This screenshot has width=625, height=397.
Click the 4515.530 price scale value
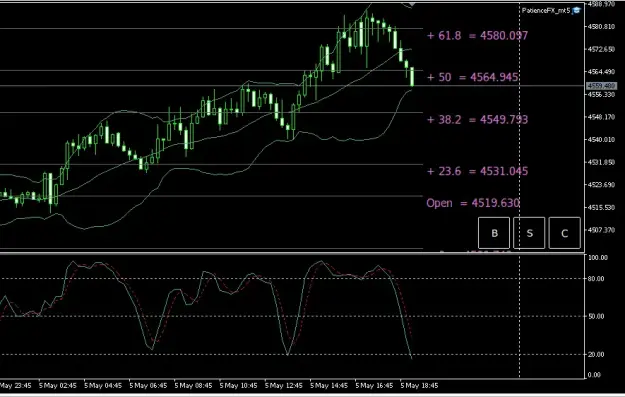(x=601, y=207)
